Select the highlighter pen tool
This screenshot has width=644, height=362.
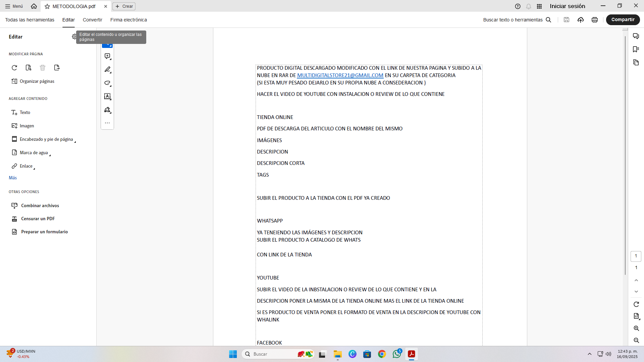pos(107,69)
